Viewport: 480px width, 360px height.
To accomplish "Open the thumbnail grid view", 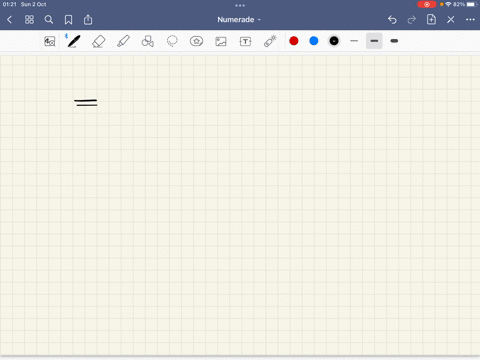I will point(29,20).
